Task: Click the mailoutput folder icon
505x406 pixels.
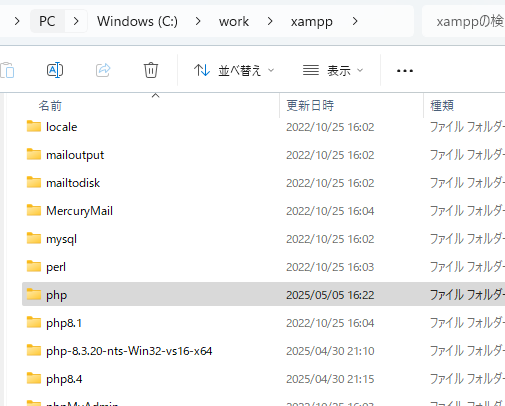Action: click(34, 154)
